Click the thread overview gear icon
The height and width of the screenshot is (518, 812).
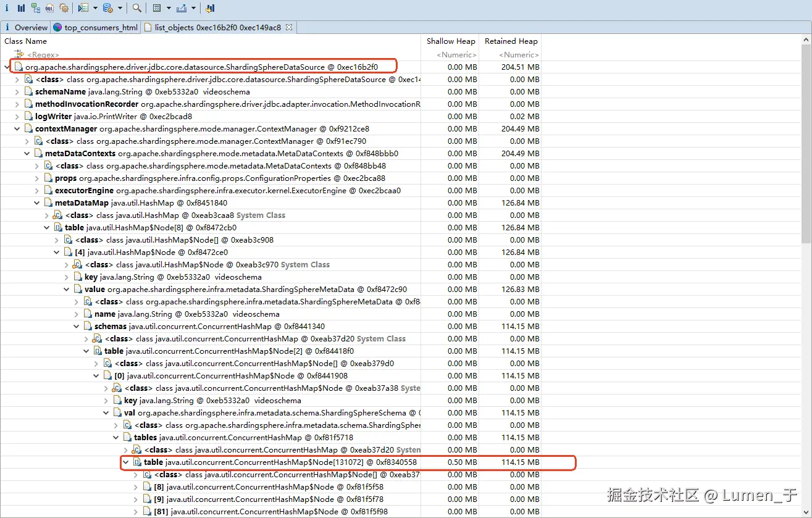pyautogui.click(x=64, y=8)
